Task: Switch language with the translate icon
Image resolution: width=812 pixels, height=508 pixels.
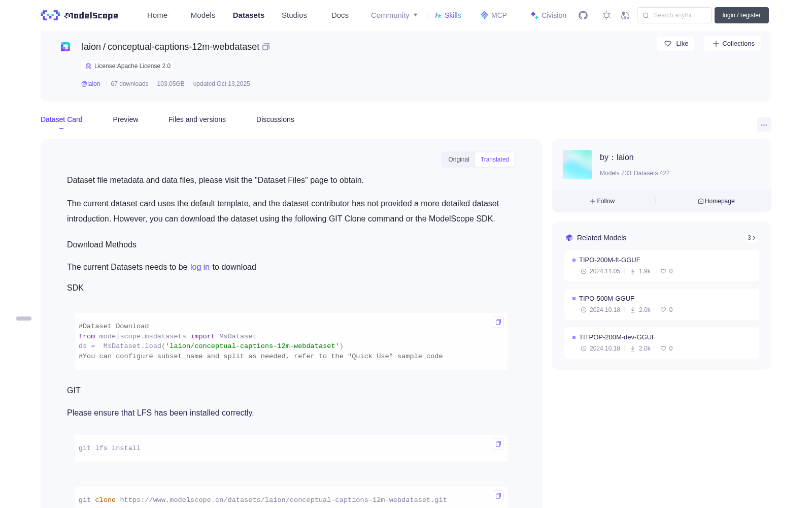Action: pyautogui.click(x=625, y=15)
